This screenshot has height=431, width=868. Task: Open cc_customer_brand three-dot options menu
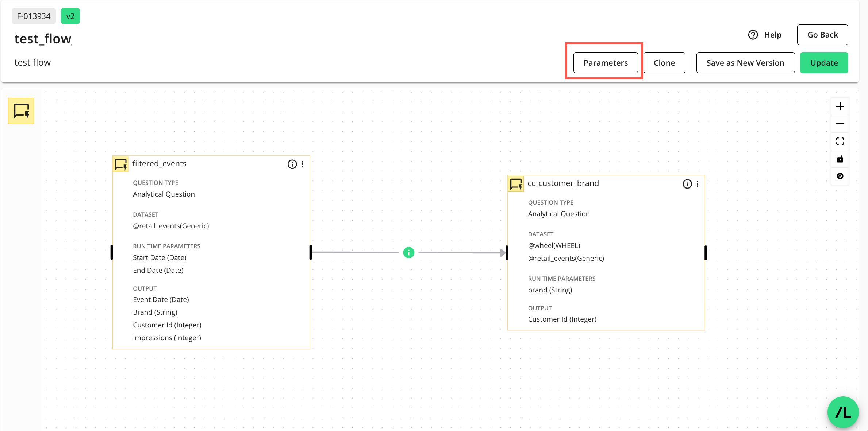click(697, 184)
